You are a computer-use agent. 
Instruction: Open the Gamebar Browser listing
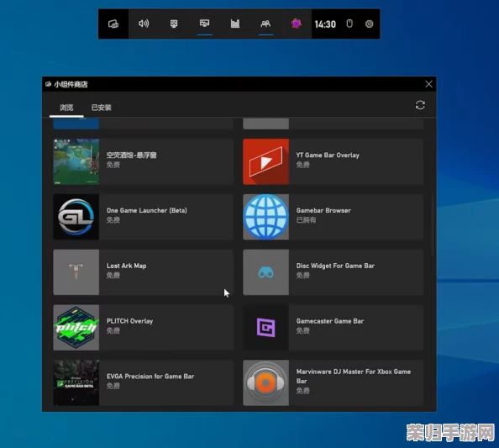click(333, 217)
